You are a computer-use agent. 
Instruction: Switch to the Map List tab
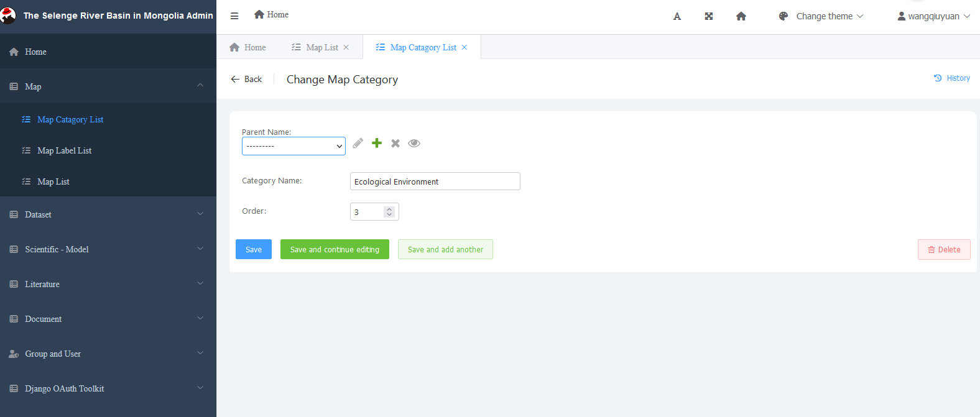[x=320, y=47]
